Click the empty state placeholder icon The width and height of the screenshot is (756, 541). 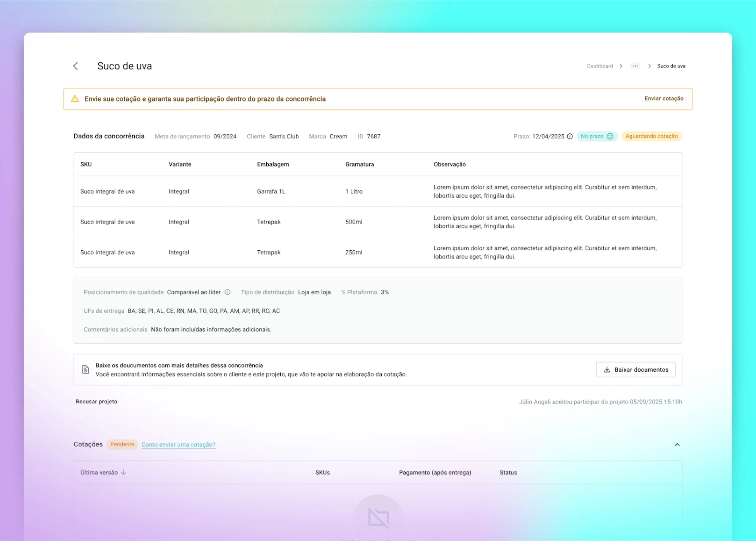point(378,518)
